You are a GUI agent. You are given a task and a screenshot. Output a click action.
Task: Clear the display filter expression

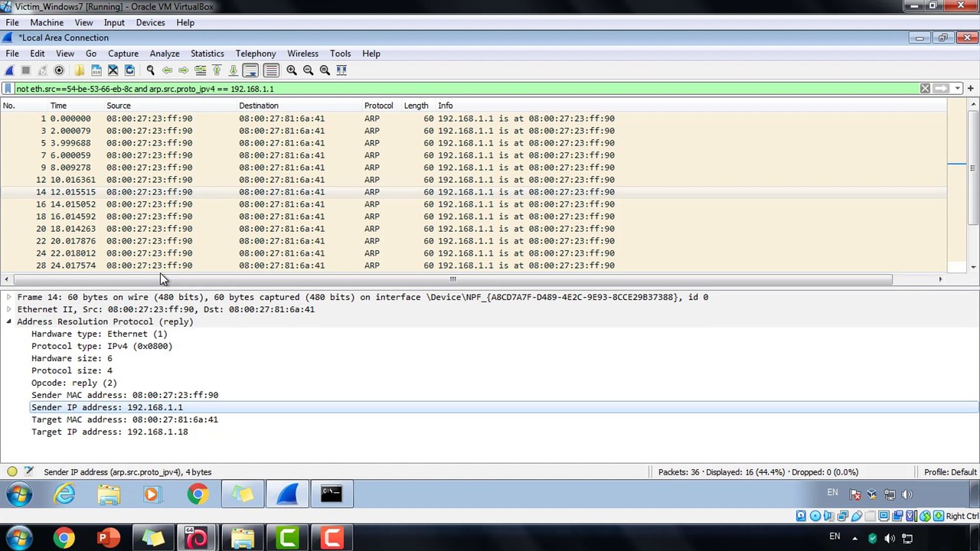925,89
